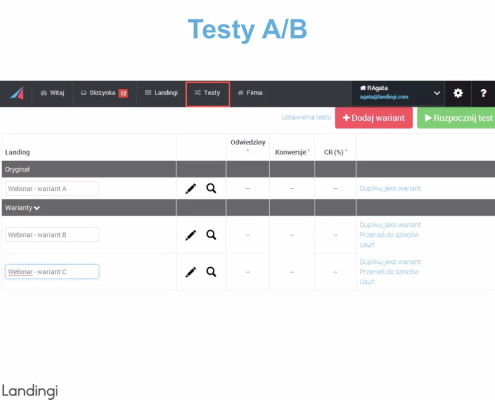This screenshot has width=495, height=400.
Task: Click the agata@landingi.com email text
Action: pyautogui.click(x=384, y=97)
